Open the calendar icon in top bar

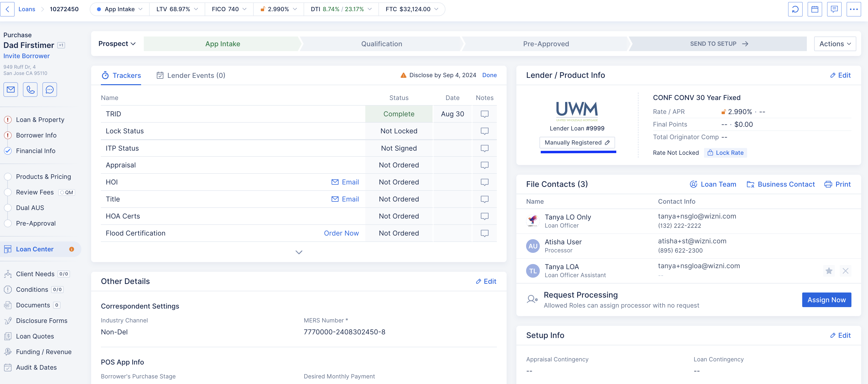pyautogui.click(x=815, y=9)
